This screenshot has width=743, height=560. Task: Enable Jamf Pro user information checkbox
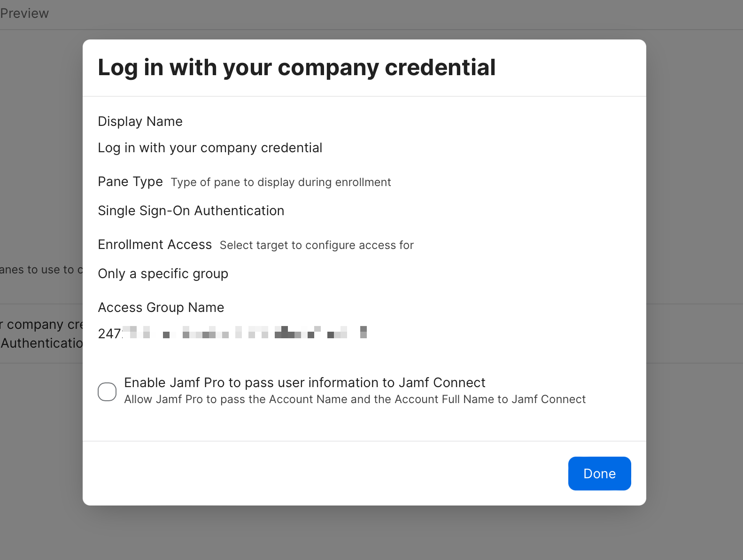107,391
